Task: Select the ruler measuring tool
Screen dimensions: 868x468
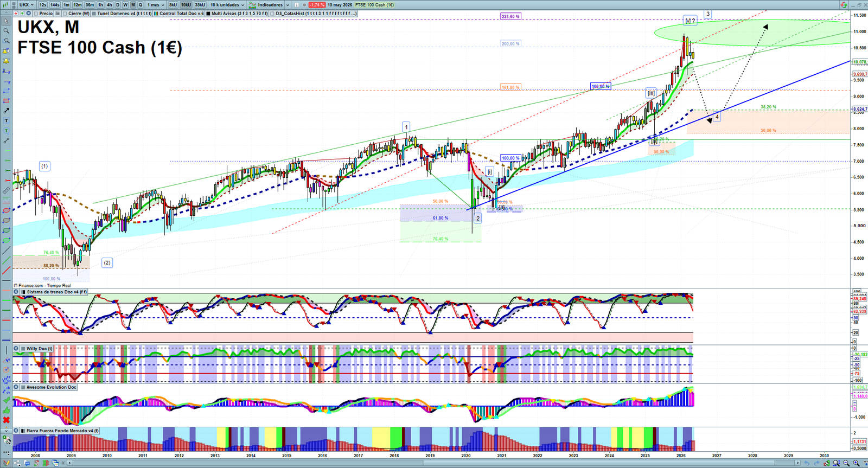Action: [x=6, y=190]
